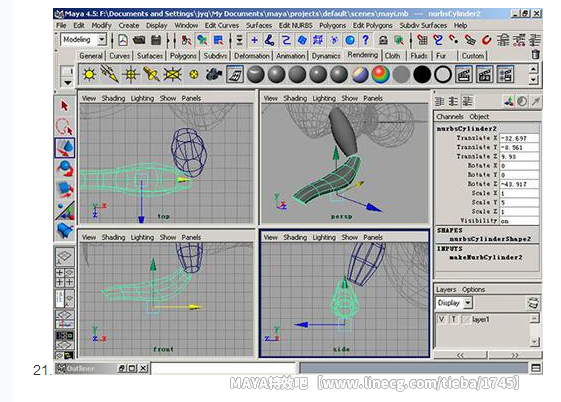Click the white ring shader icon
The image size is (561, 402).
443,75
